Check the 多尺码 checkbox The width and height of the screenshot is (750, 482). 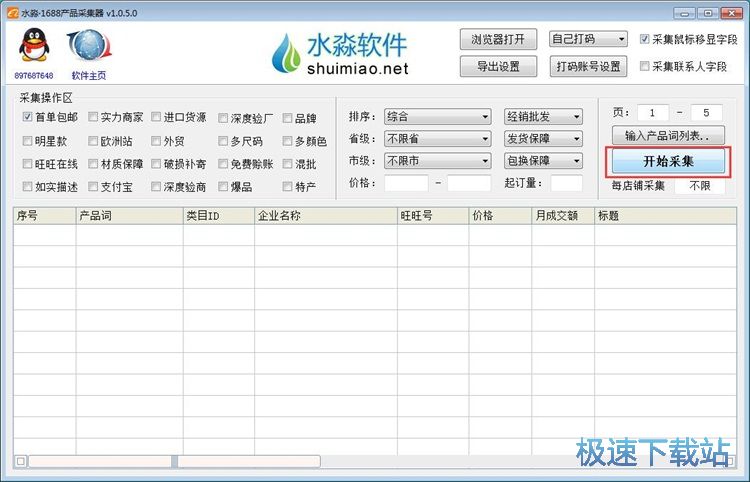pyautogui.click(x=223, y=141)
